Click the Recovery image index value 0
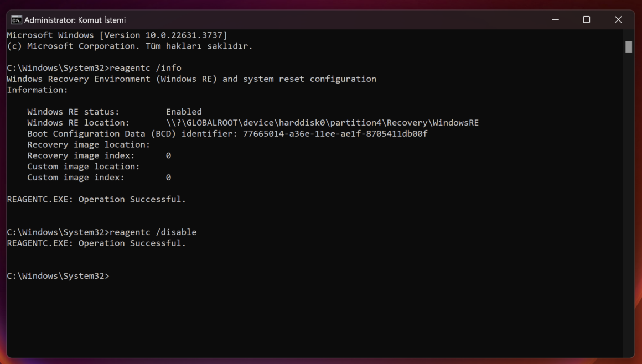 click(168, 155)
